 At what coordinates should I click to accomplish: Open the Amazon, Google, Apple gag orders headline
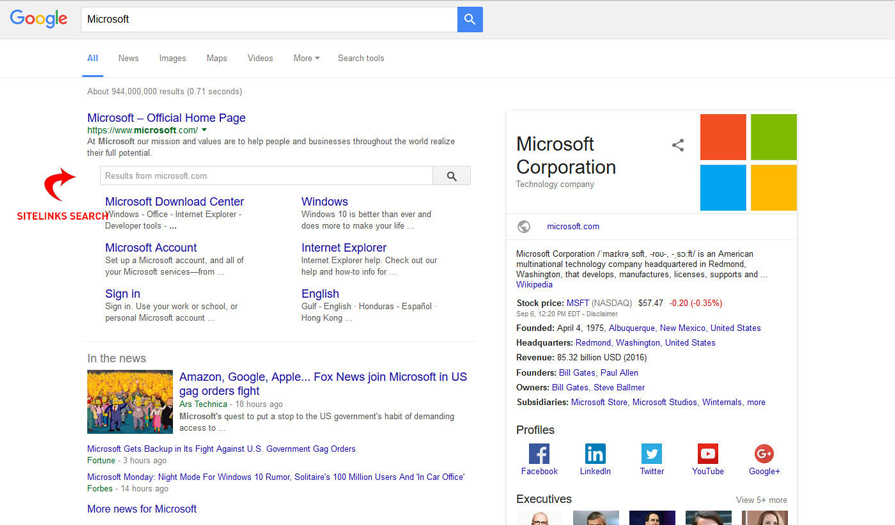323,383
